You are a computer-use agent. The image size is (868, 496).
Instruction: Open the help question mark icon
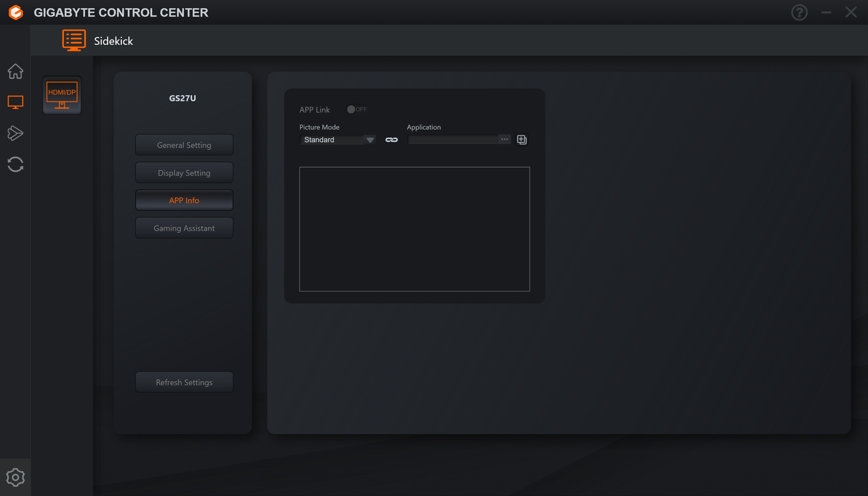click(799, 12)
